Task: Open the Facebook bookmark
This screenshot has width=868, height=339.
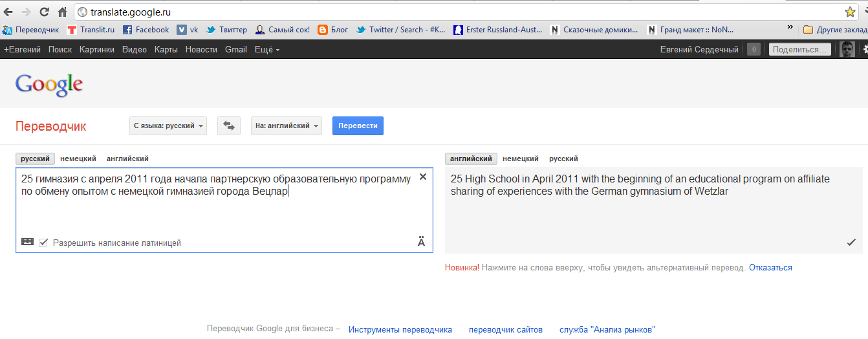Action: click(x=146, y=30)
